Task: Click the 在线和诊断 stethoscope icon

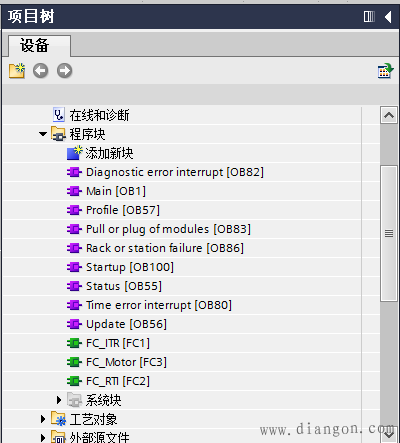Action: [59, 115]
